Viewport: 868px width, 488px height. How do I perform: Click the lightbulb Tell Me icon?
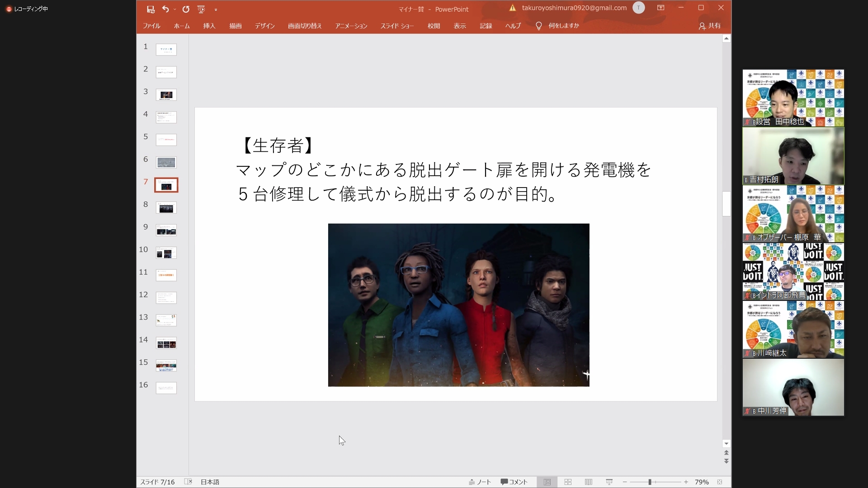pyautogui.click(x=538, y=26)
